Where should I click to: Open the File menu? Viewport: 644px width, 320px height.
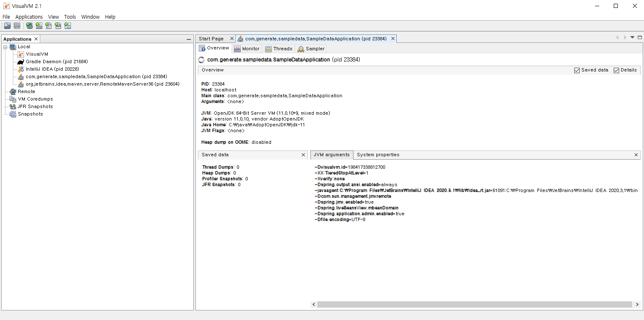(x=6, y=17)
